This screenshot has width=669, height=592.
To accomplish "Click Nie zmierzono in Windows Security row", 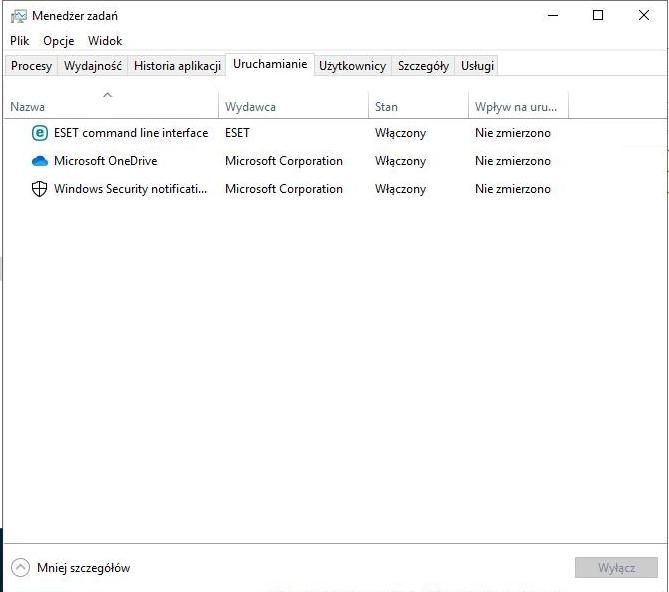I will [513, 189].
